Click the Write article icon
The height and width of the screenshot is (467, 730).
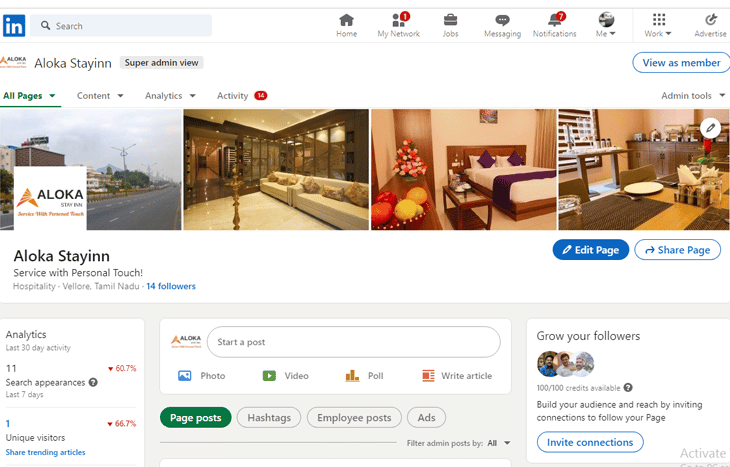428,376
